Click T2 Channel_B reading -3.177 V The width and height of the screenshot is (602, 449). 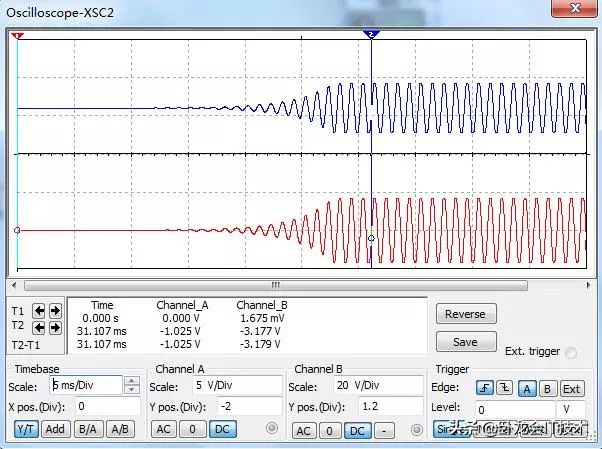click(260, 331)
